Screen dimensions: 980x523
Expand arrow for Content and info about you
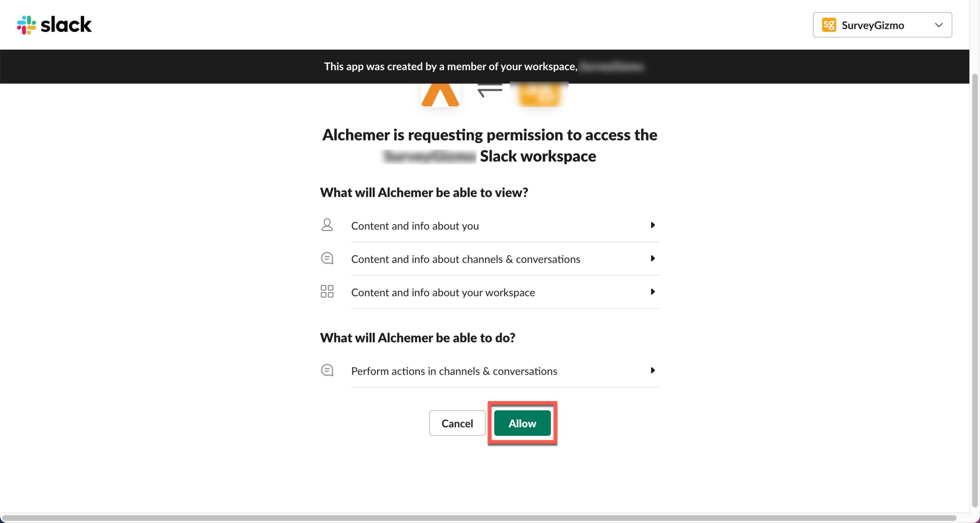click(x=653, y=225)
